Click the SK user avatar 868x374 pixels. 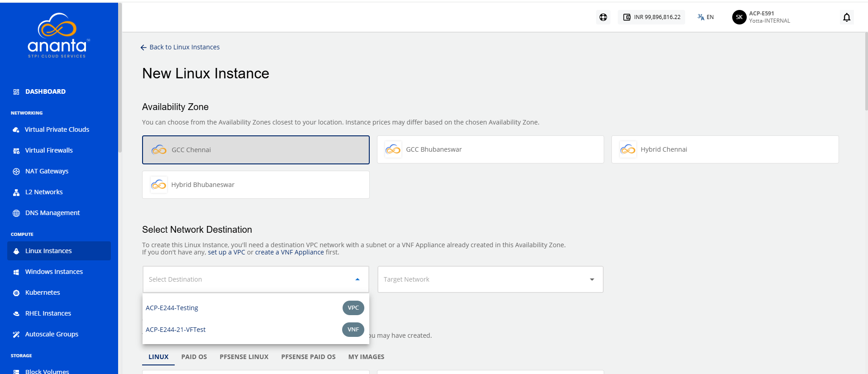(x=739, y=17)
